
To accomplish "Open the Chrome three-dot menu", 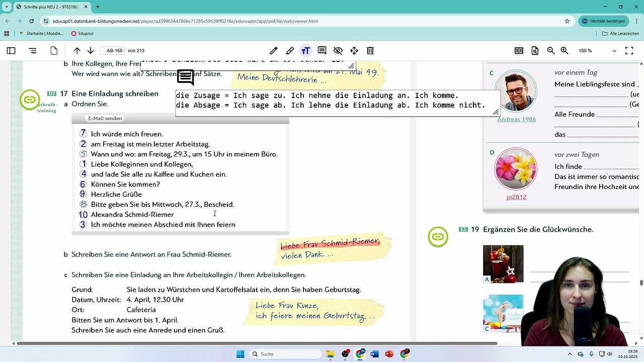I will point(636,21).
